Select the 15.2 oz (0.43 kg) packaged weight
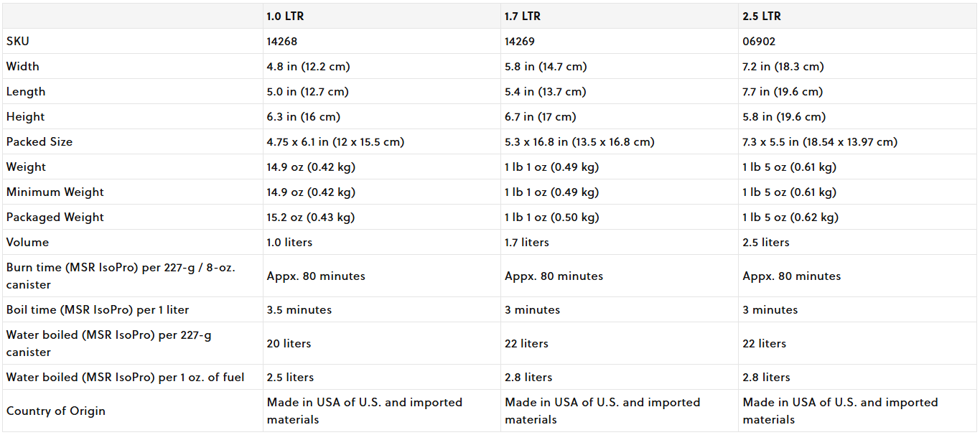Screen dimensions: 980x435 click(311, 217)
